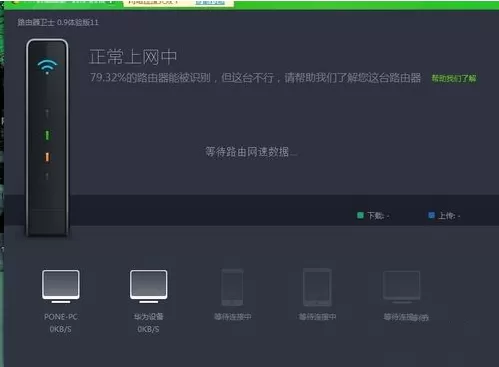
Task: Click the router device image
Action: click(x=47, y=138)
